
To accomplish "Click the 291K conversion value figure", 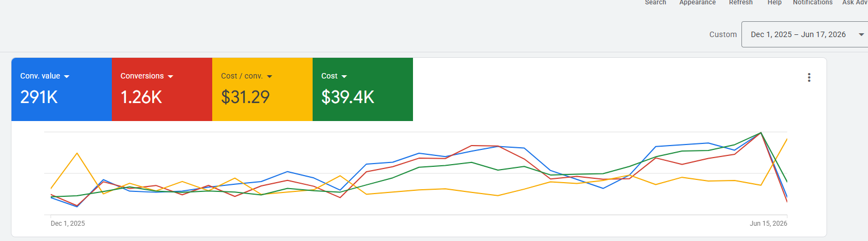I will pos(39,97).
